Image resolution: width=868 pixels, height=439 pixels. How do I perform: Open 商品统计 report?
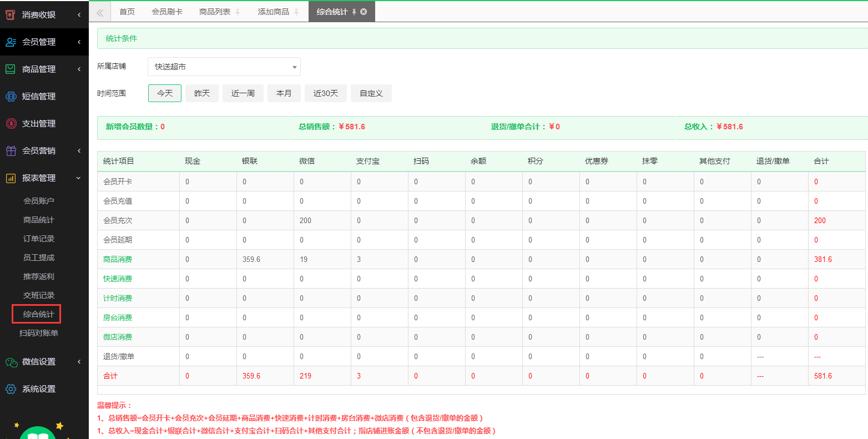click(39, 220)
